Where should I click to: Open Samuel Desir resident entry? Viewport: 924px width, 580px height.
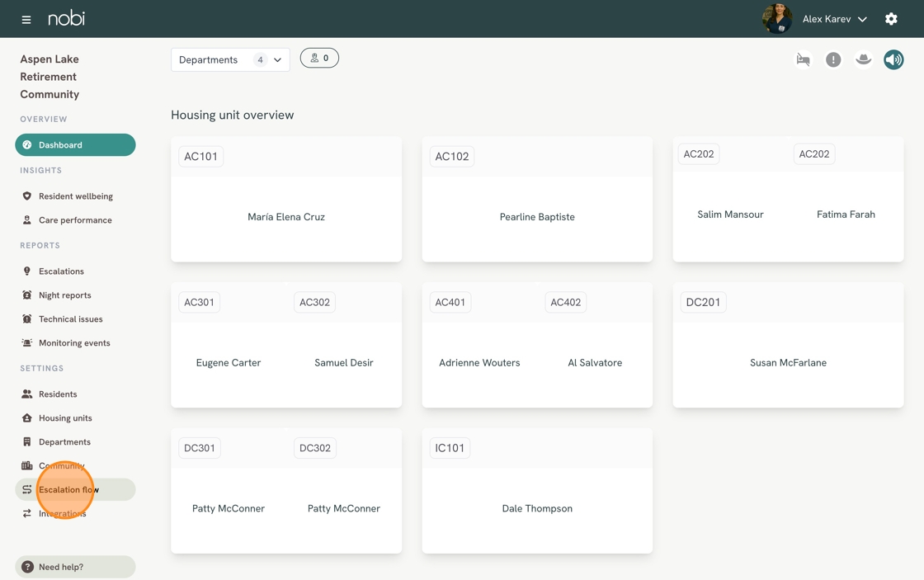pos(344,362)
